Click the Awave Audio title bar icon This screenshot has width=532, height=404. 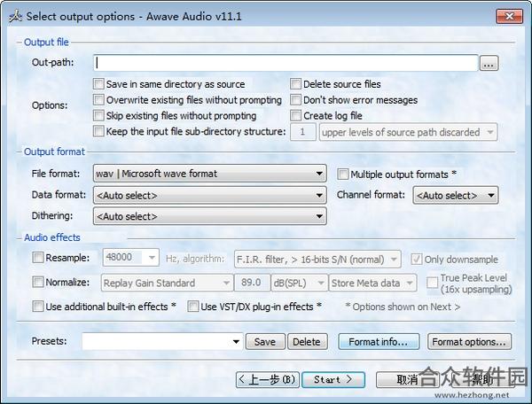click(15, 16)
